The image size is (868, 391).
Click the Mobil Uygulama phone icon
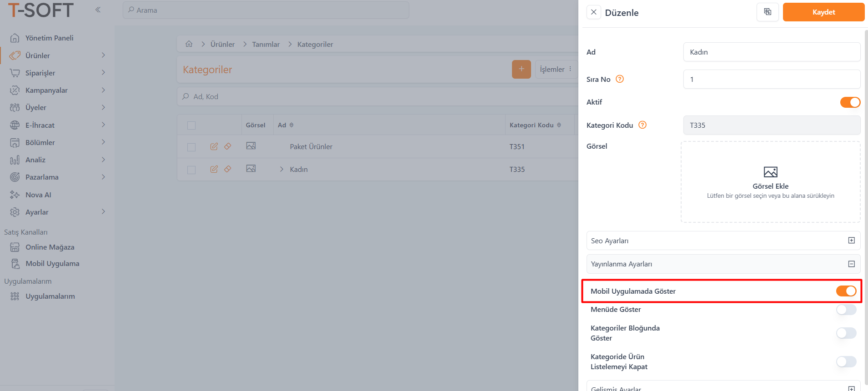click(x=15, y=263)
